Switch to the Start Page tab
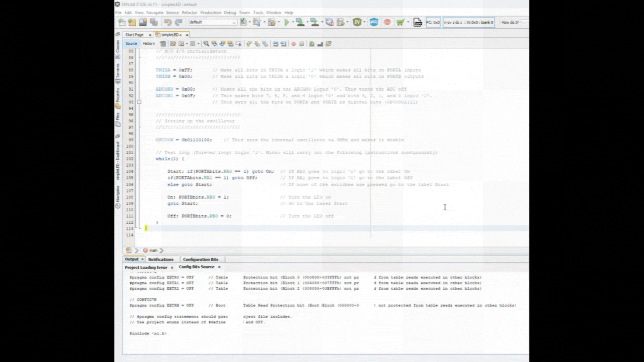Viewport: 644px width, 362px height. pos(134,35)
